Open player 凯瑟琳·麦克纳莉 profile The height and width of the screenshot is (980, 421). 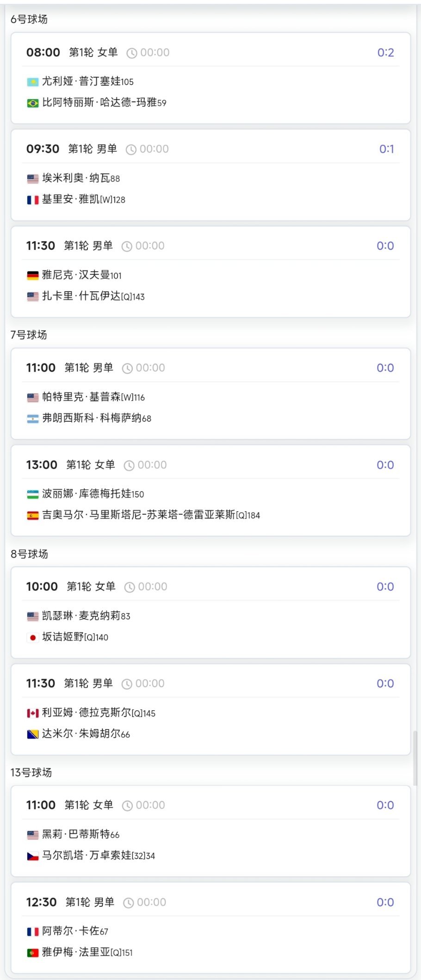tap(86, 616)
